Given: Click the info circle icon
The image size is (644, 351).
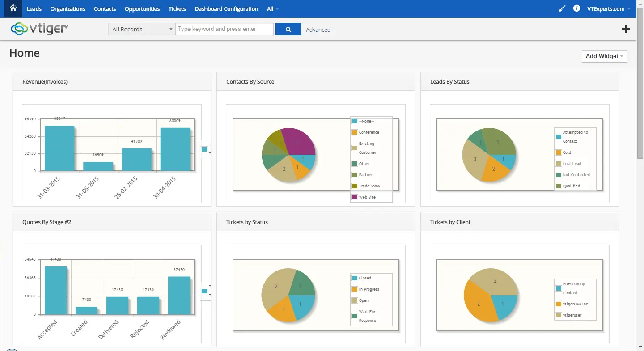Looking at the screenshot, I should (576, 8).
